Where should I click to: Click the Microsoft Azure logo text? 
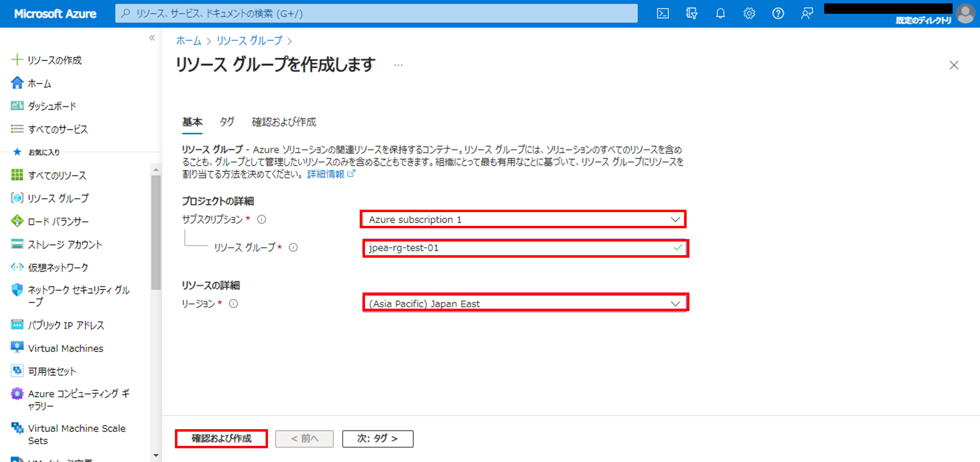[55, 14]
